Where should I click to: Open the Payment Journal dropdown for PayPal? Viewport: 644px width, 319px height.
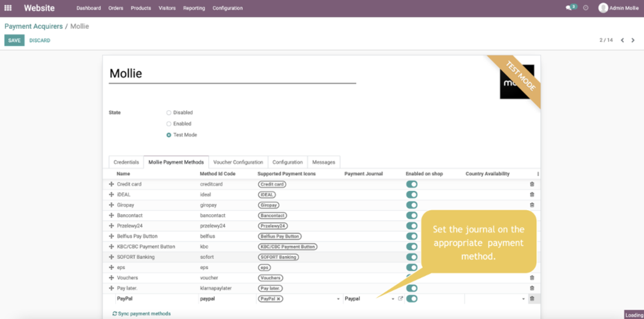click(x=393, y=299)
